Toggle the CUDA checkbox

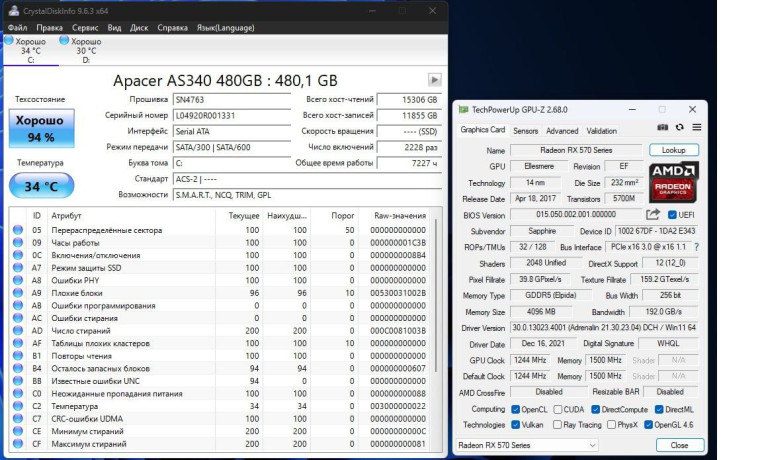(558, 409)
